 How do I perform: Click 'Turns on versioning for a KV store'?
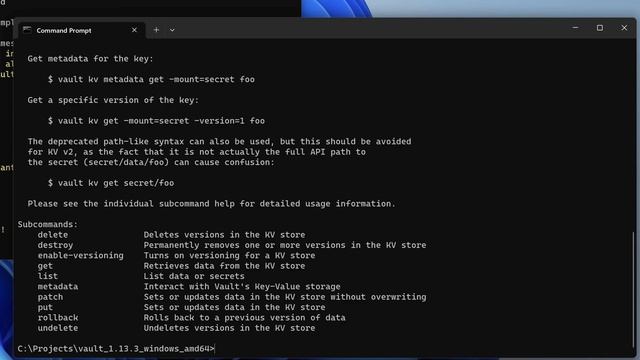[229, 256]
